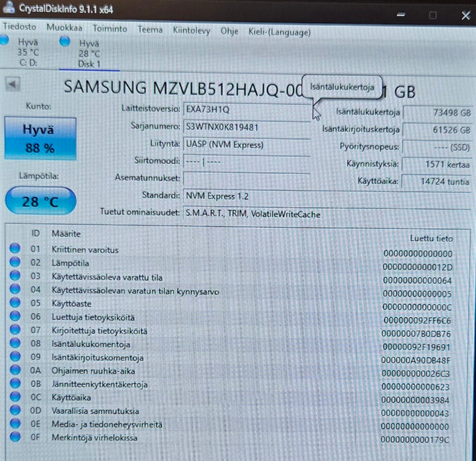Viewport: 476px width, 461px height.
Task: Click status icon for Jännitteenkytkentäkertoja row
Action: point(15,383)
